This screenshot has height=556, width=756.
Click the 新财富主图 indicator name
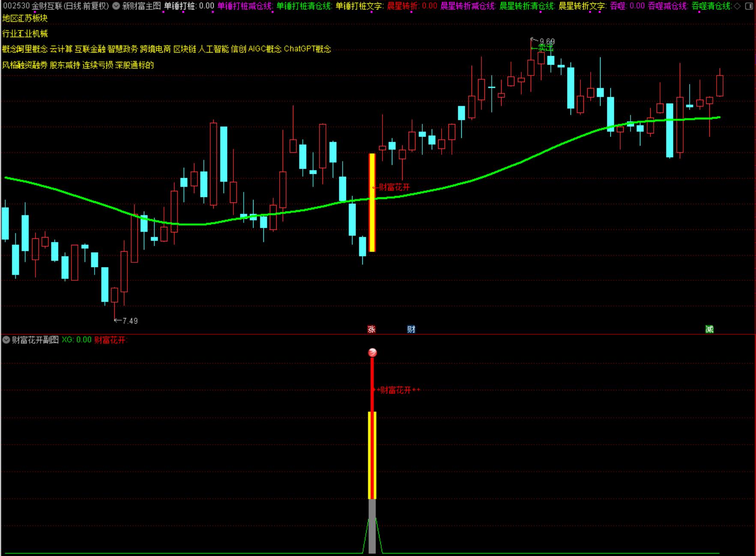pyautogui.click(x=141, y=6)
